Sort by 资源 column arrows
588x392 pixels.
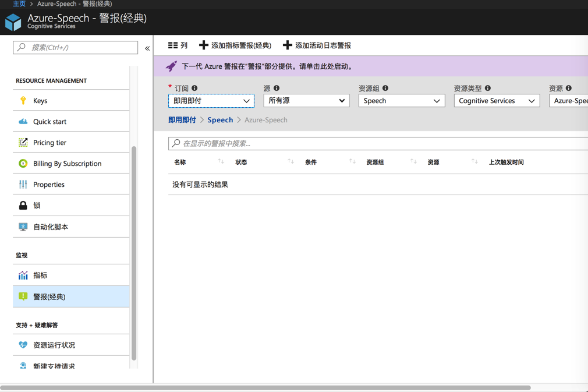pyautogui.click(x=474, y=161)
